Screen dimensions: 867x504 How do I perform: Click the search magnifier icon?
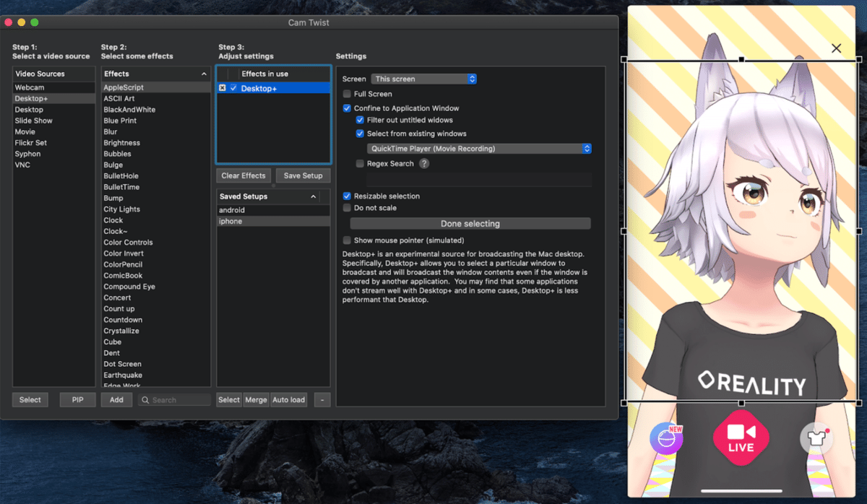click(x=146, y=400)
